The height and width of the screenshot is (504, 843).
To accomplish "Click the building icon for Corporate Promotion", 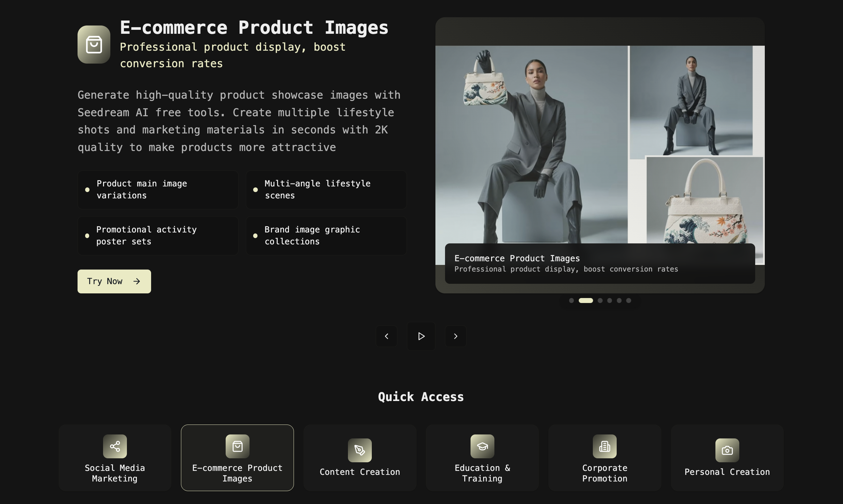I will pyautogui.click(x=605, y=446).
